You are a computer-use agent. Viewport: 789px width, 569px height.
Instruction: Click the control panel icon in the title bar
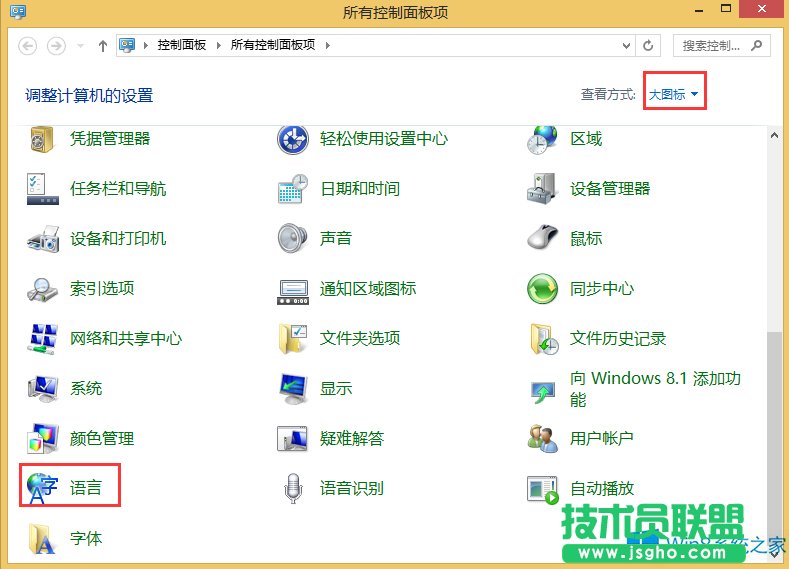coord(18,11)
